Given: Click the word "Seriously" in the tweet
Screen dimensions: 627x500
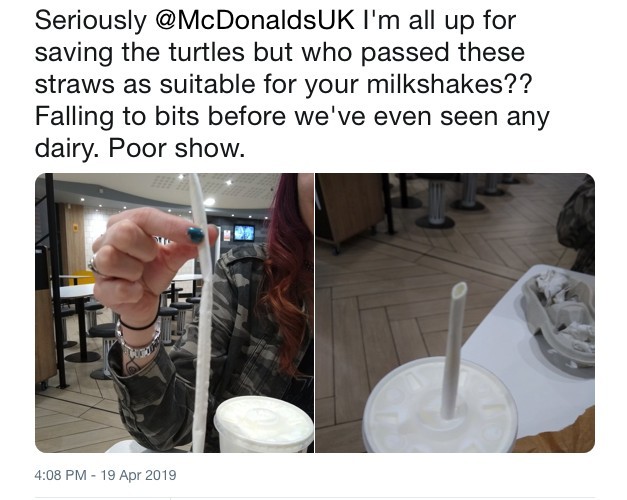Looking at the screenshot, I should 91,22.
